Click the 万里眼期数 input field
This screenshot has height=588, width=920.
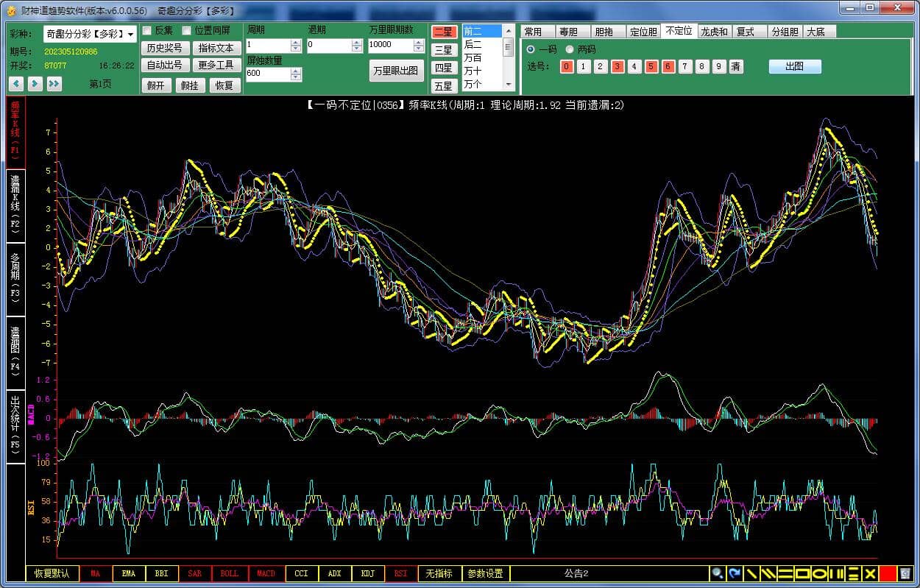(x=390, y=46)
